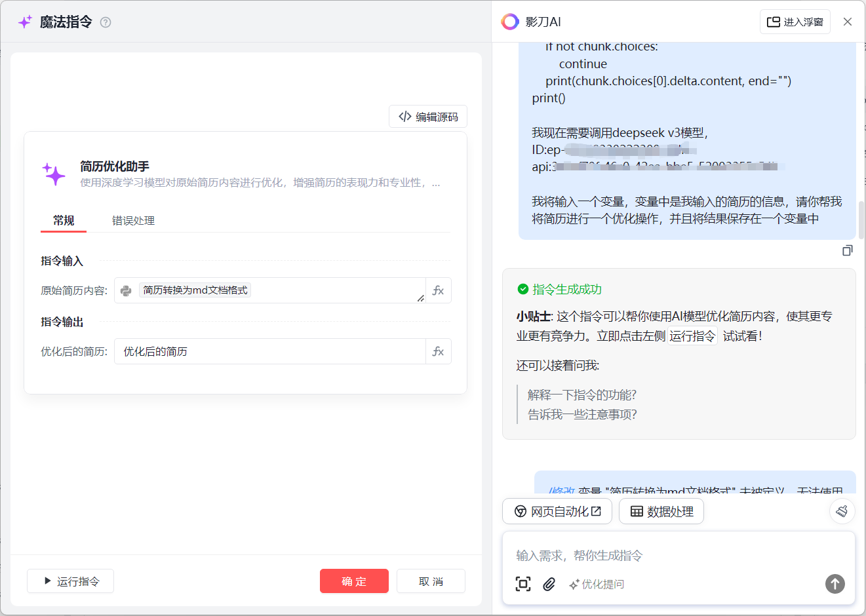Ask 告诉我一些注意事项? suggestion
Screen dimensions: 866x616
582,414
